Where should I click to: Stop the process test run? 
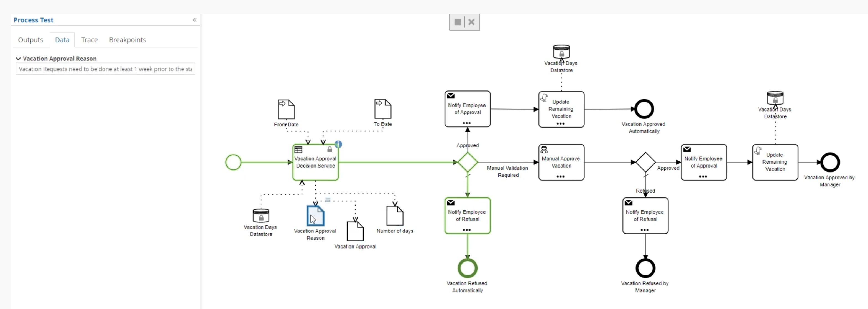point(457,22)
